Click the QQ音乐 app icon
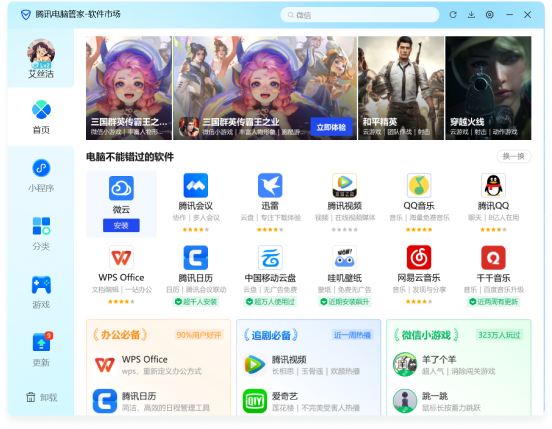Screen dimensions: 552x429 419,185
